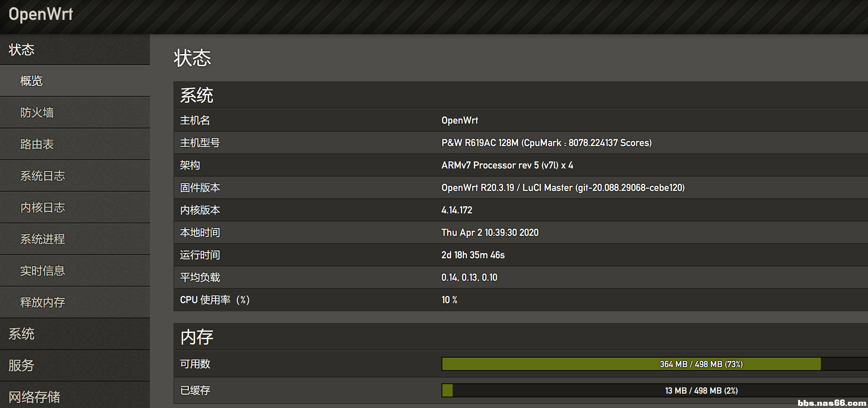Expand the 网络存储 NAS menu
The width and height of the screenshot is (868, 408).
(x=34, y=397)
